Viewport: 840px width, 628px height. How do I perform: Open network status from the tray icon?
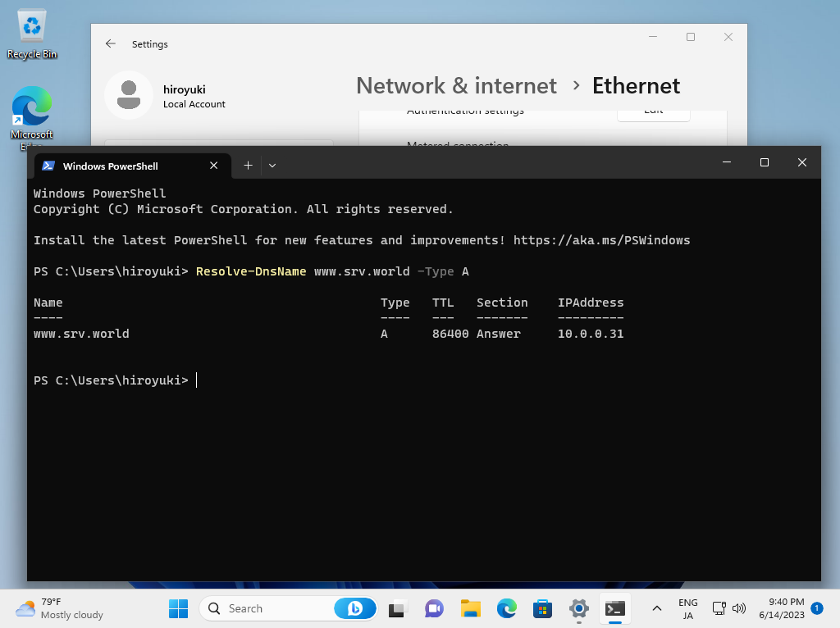719,608
